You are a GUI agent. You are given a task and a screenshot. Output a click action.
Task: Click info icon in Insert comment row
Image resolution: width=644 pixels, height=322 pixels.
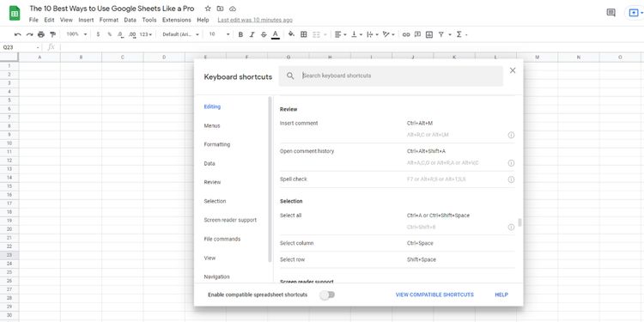click(x=512, y=135)
